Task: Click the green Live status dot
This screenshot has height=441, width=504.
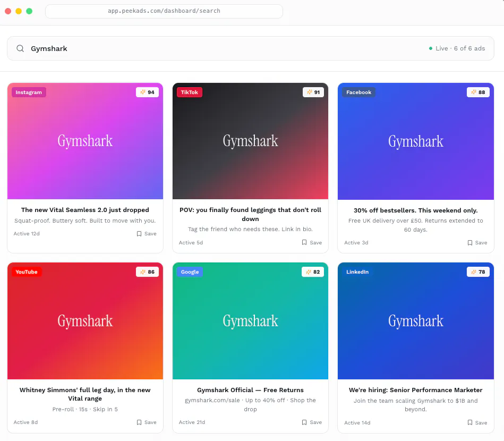Action: pos(430,48)
